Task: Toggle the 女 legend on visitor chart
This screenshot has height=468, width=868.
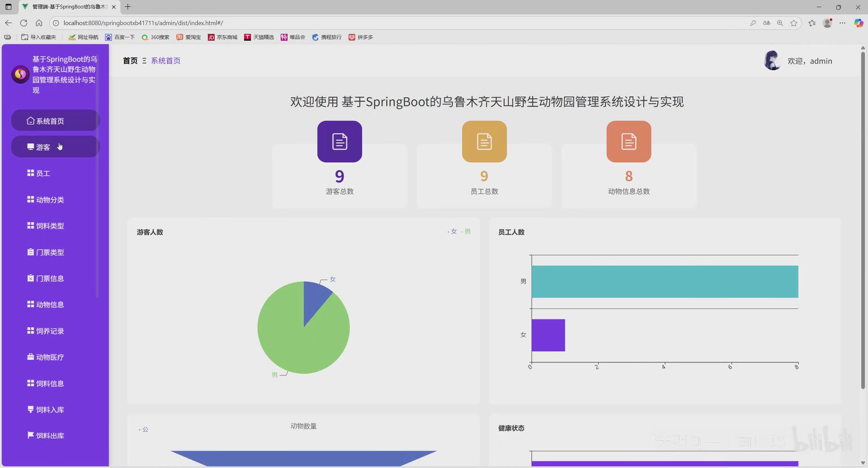Action: (453, 231)
